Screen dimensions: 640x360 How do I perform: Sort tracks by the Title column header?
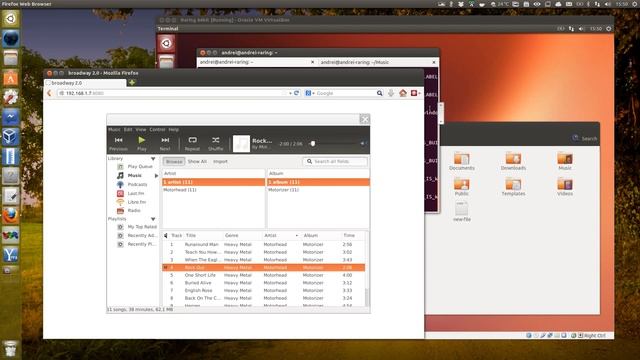(x=203, y=236)
